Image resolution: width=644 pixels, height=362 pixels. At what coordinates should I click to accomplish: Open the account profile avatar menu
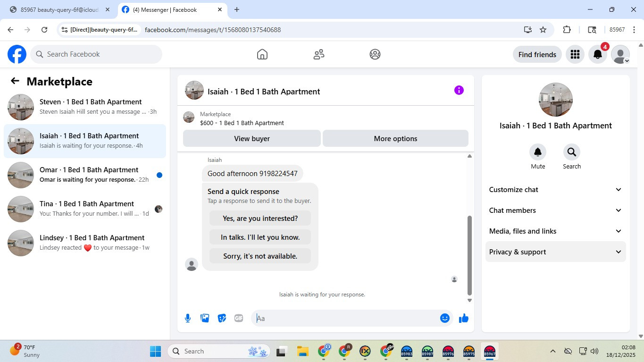pyautogui.click(x=620, y=54)
